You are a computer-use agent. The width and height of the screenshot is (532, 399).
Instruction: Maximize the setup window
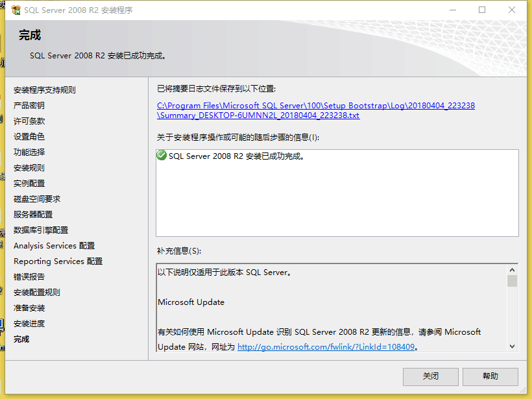click(482, 10)
